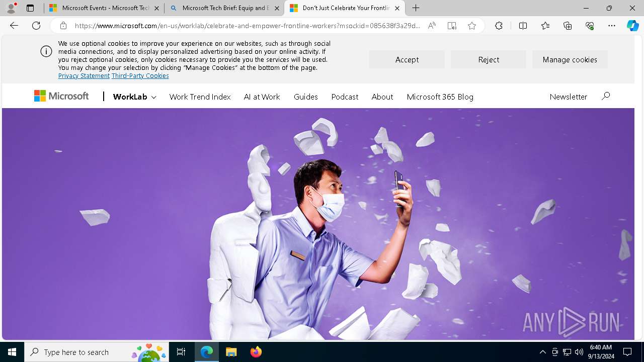The image size is (644, 362).
Task: Open Microsoft 365 Blog link
Action: click(x=440, y=97)
